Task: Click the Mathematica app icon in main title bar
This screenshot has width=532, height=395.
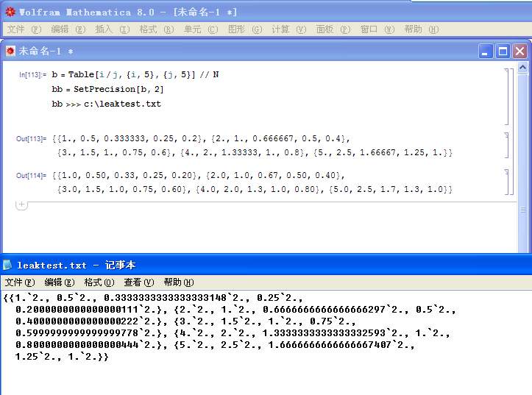Action: coord(10,12)
